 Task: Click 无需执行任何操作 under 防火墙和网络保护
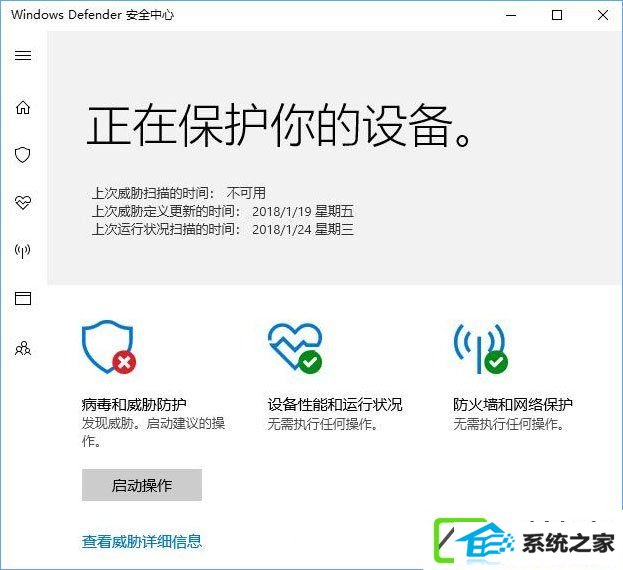point(508,424)
